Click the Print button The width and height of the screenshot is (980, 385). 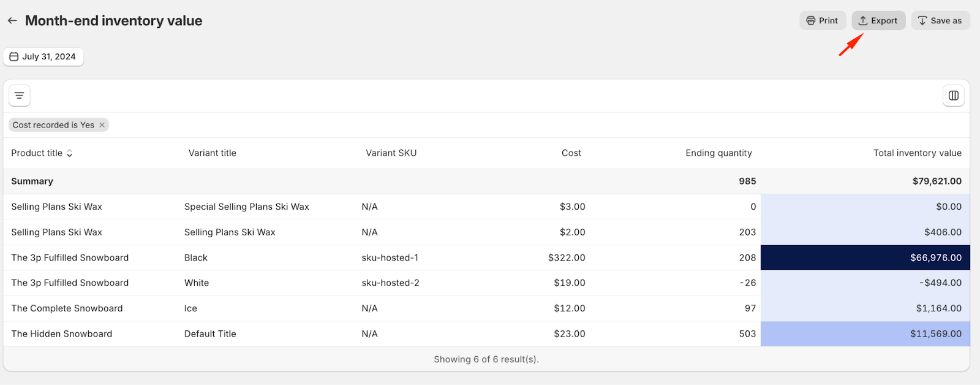point(822,21)
